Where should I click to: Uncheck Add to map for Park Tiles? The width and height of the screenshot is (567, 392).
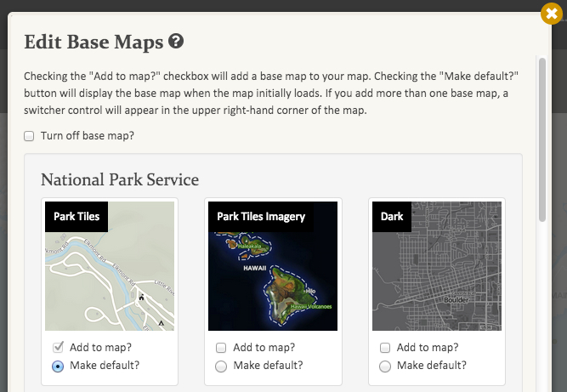click(x=58, y=347)
